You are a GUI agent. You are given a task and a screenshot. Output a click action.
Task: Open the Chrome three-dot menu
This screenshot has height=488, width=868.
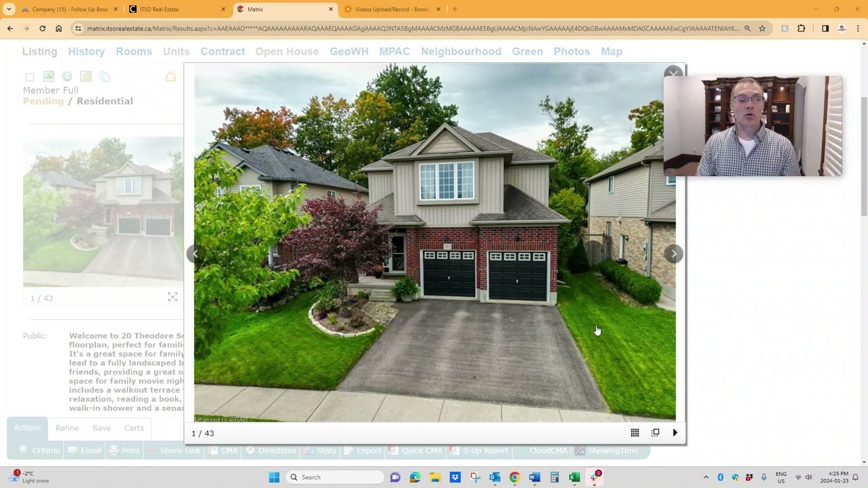point(859,28)
